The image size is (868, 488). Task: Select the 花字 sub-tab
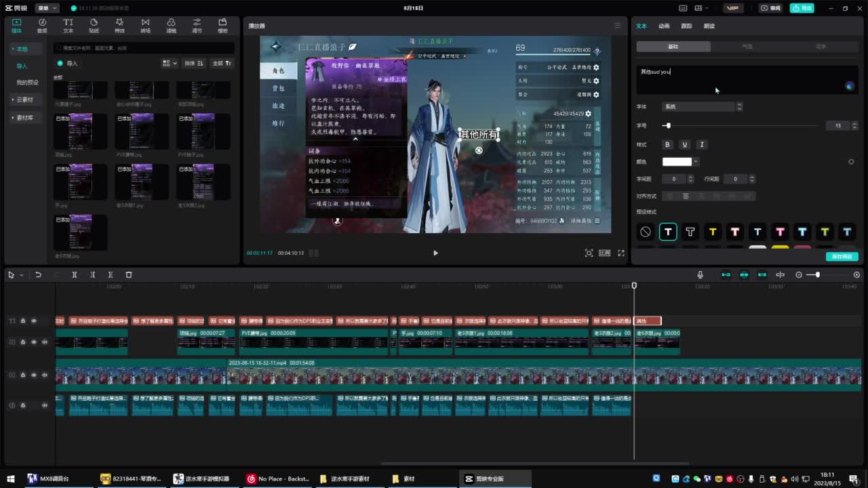(x=821, y=47)
